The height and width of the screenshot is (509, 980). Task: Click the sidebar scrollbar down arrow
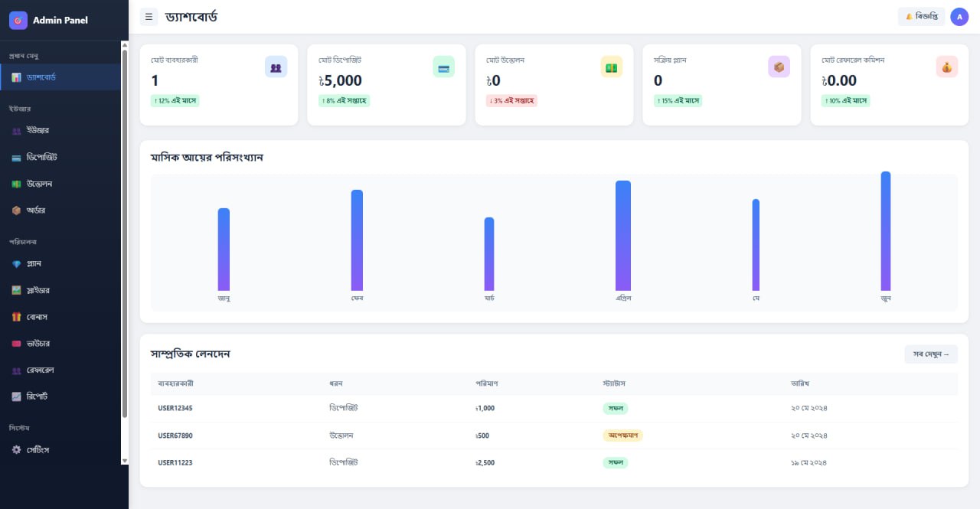point(125,461)
